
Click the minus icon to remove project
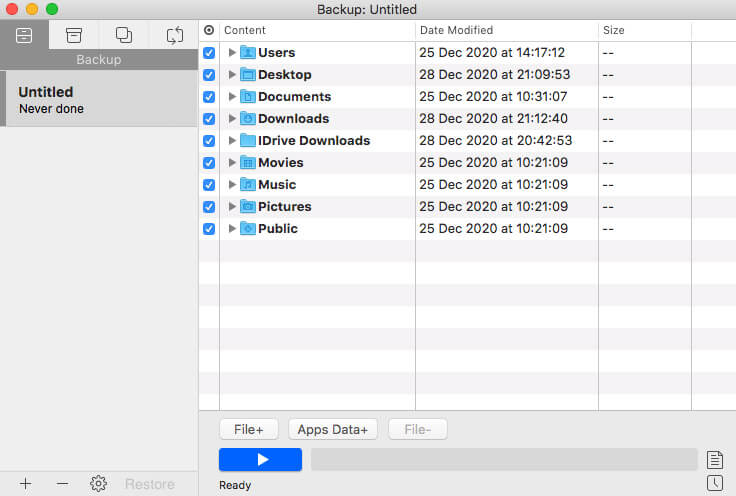62,484
